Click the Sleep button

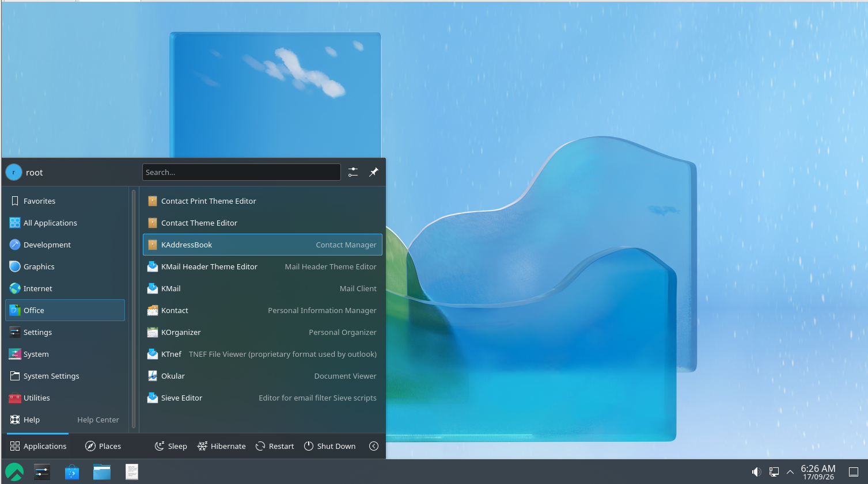coord(171,446)
